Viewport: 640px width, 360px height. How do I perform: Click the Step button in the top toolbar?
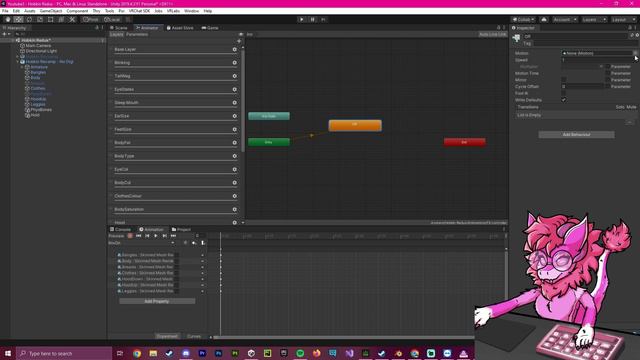click(323, 19)
